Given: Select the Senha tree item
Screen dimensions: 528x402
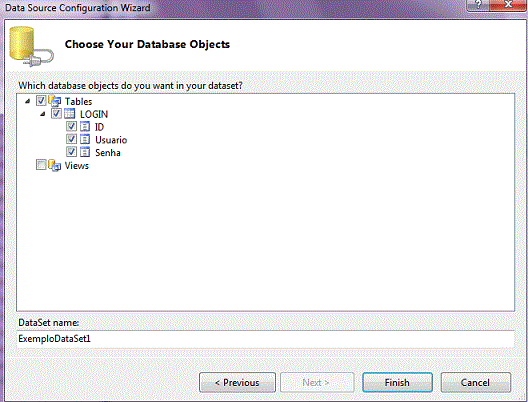Looking at the screenshot, I should point(108,153).
